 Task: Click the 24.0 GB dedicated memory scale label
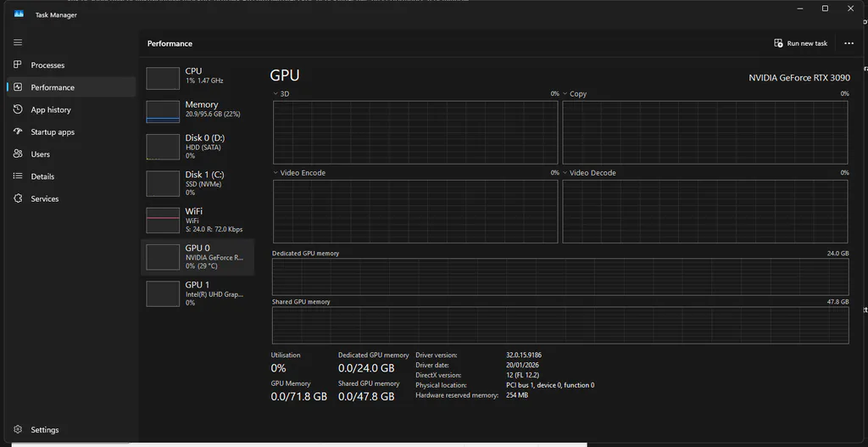(x=837, y=253)
